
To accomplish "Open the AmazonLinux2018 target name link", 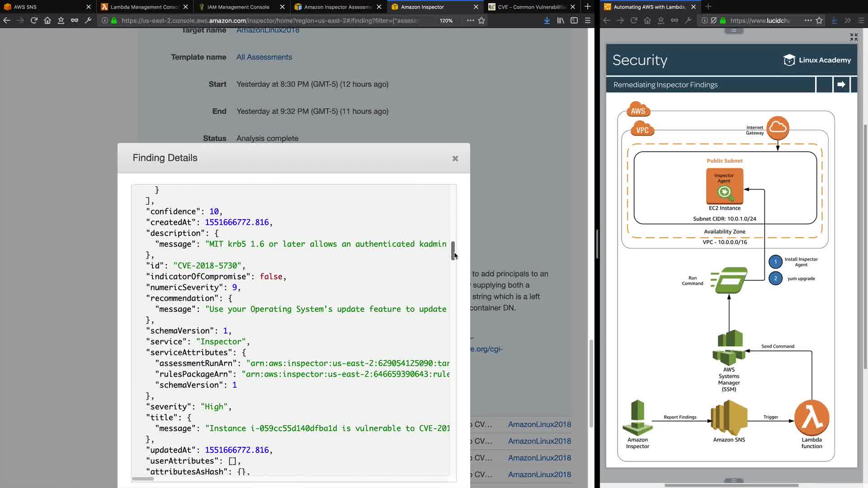I will 268,30.
